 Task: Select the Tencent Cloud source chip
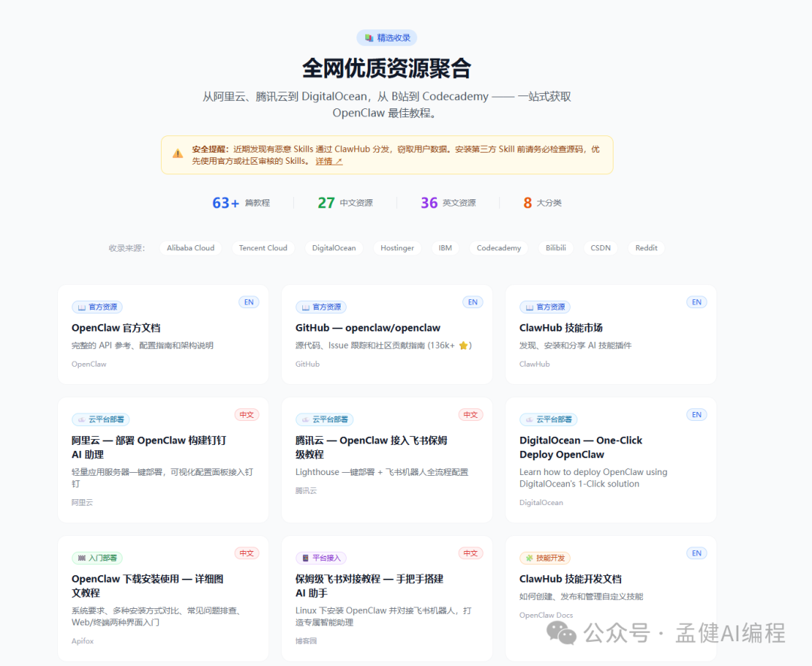(x=263, y=248)
